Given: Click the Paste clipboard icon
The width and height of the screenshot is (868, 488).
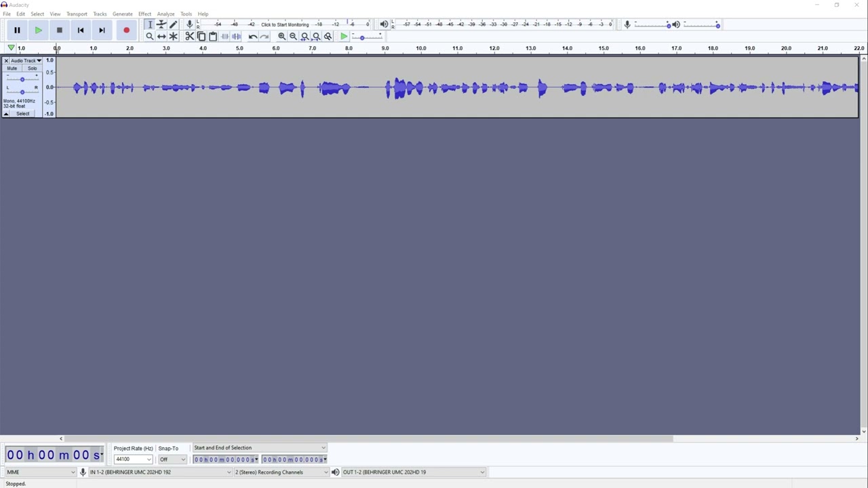Looking at the screenshot, I should pos(213,36).
